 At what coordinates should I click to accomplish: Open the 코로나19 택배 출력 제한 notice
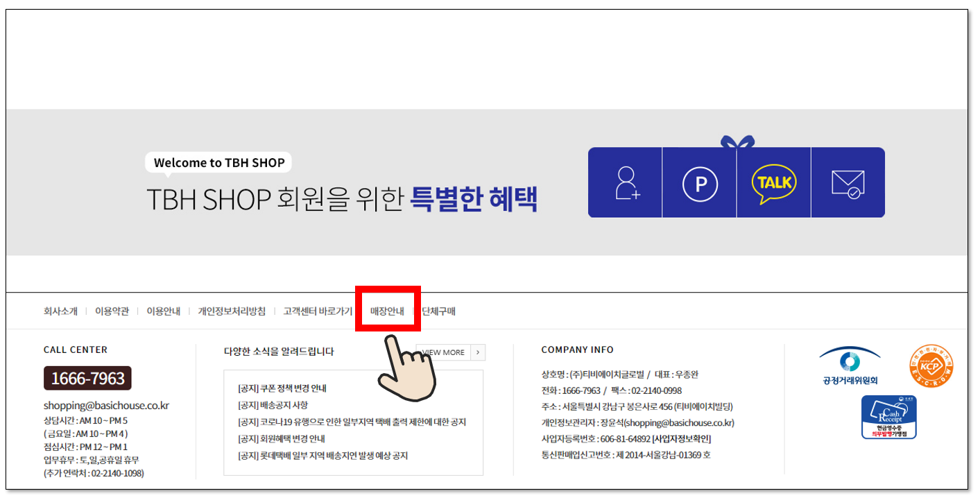point(352,422)
